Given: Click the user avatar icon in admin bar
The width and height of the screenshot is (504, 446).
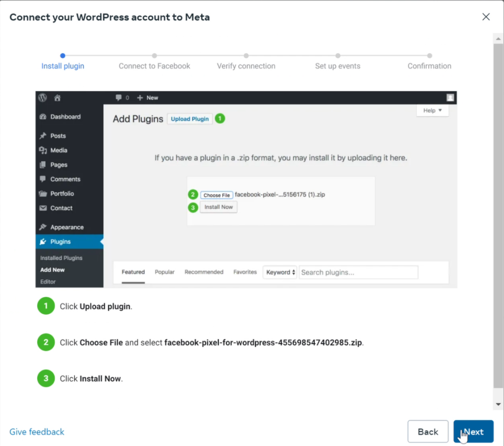Looking at the screenshot, I should pos(450,97).
